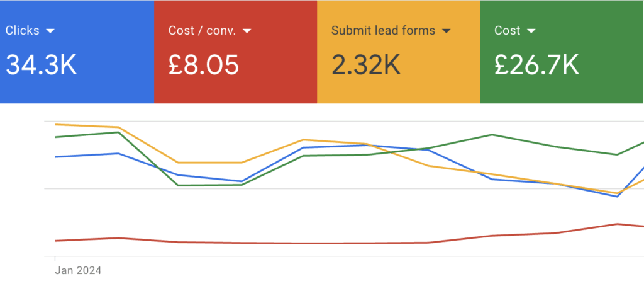Toggle the green scorecard value £26.7K
This screenshot has height=286, width=644.
537,65
